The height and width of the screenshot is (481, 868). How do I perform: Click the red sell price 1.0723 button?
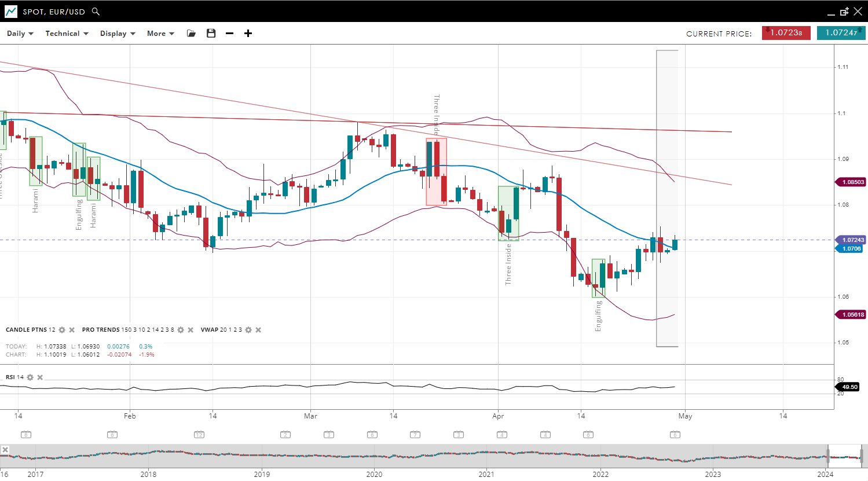pyautogui.click(x=786, y=33)
